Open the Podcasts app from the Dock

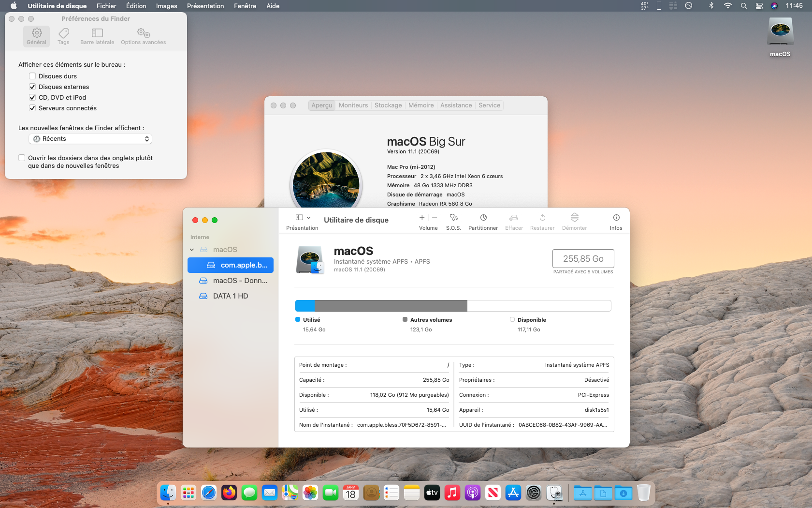473,493
